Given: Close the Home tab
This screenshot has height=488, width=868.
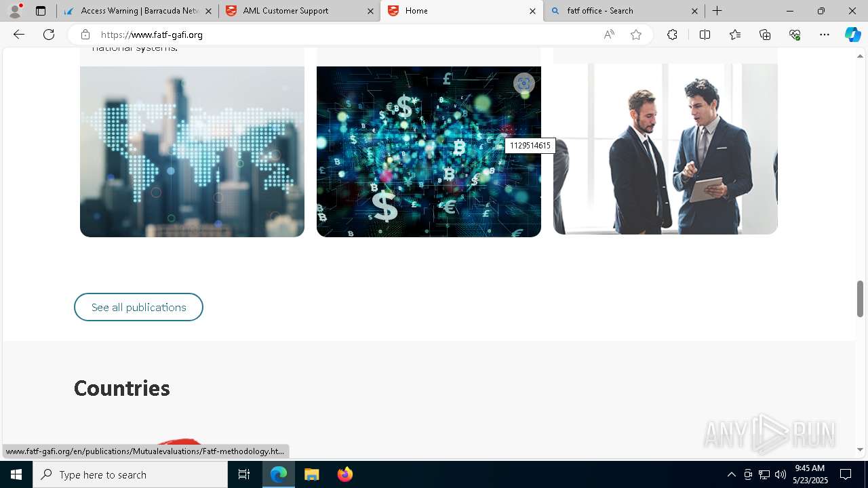Looking at the screenshot, I should (x=532, y=11).
